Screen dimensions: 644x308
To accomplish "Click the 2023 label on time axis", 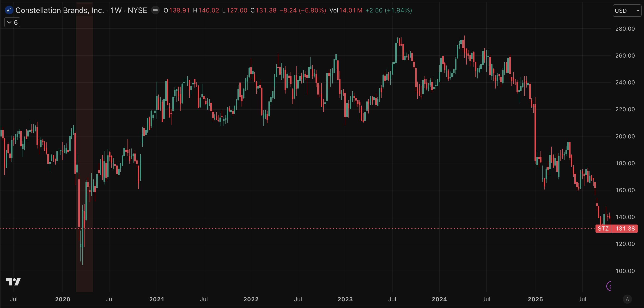I will click(345, 299).
